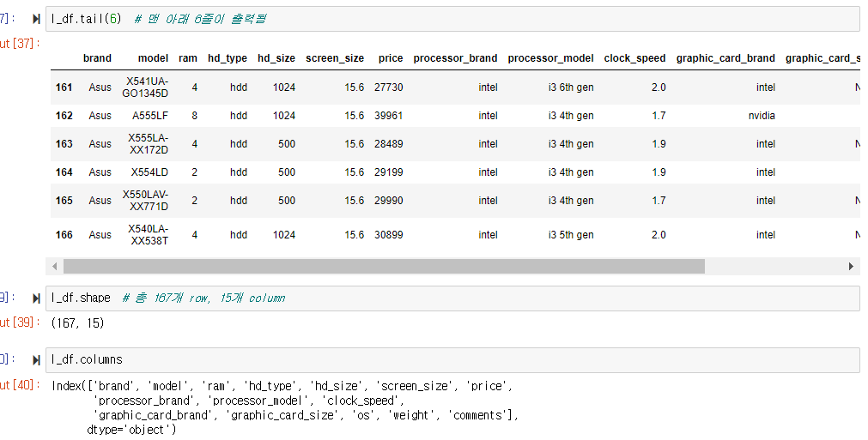Click price value 29990
The image size is (868, 440).
[x=389, y=201]
